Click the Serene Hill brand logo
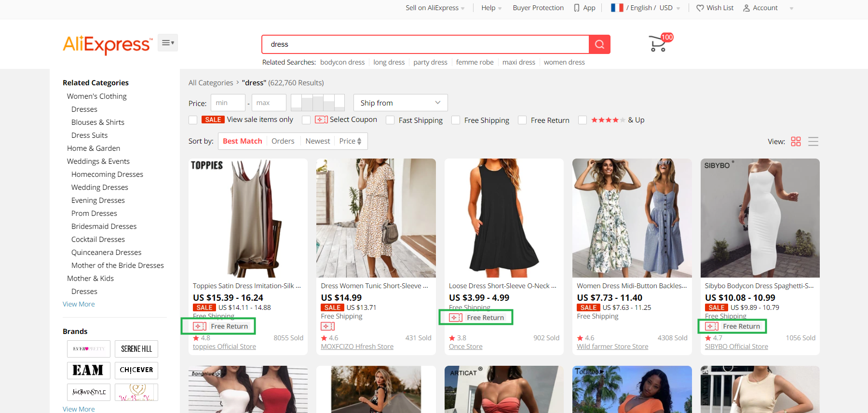Screen dimensions: 868x413 tap(136, 349)
